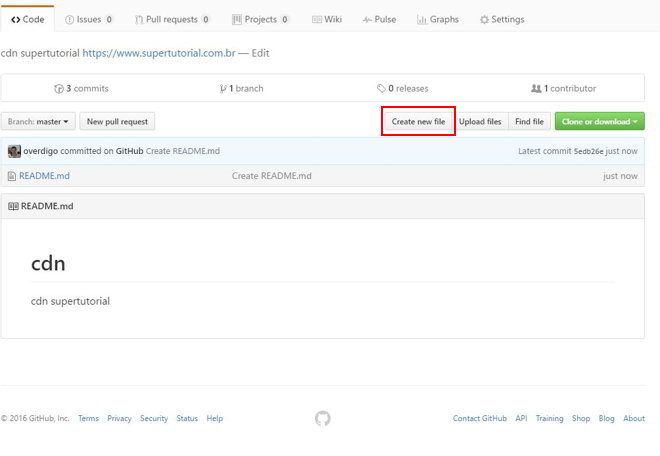Switch to the Issues tab
660x456 pixels.
[x=89, y=19]
